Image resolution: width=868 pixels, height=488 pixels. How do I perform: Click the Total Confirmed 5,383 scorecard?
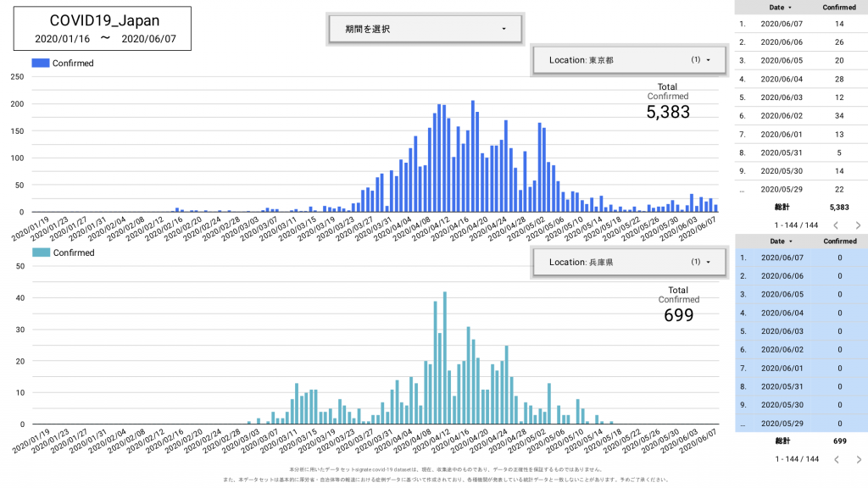(x=668, y=103)
